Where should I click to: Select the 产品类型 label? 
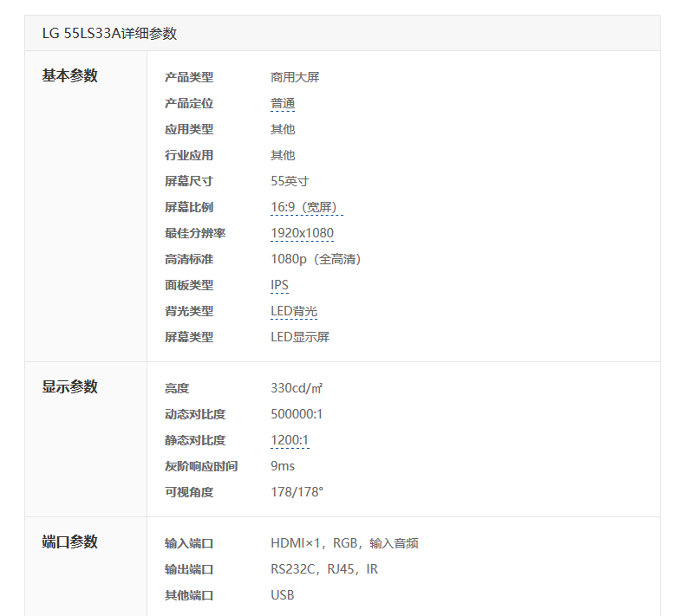click(189, 77)
